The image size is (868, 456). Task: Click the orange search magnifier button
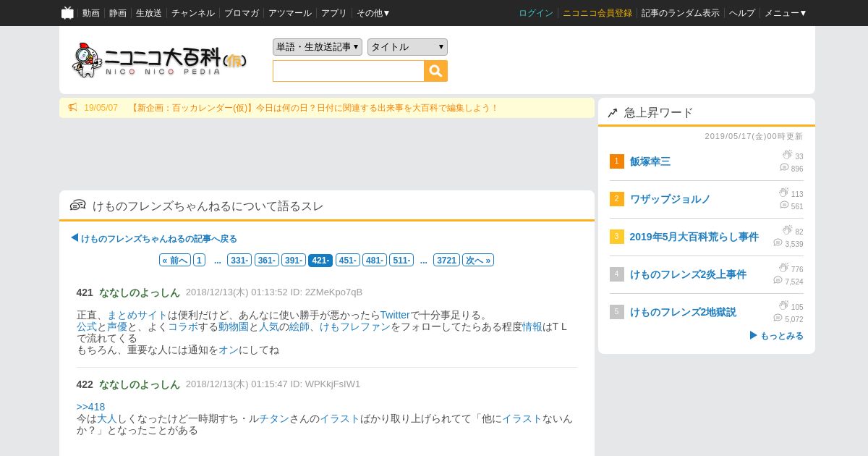click(436, 71)
